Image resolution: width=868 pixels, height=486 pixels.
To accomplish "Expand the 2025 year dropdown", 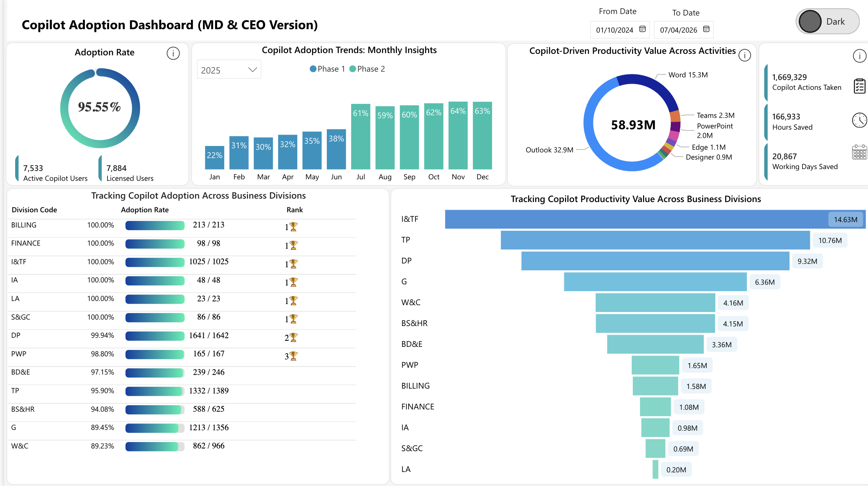I will click(229, 70).
